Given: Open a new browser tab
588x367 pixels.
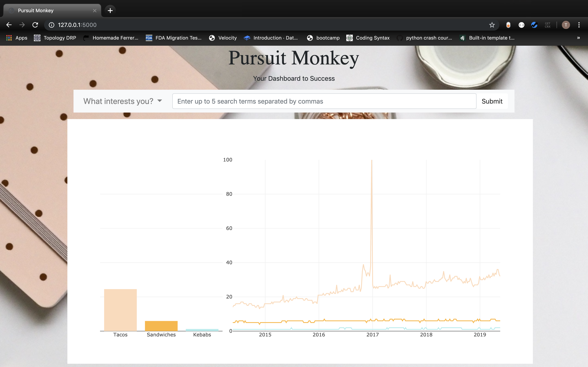Looking at the screenshot, I should (x=110, y=10).
